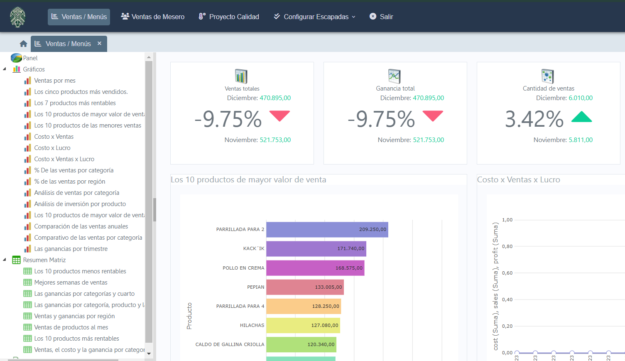
Task: Go to home via the house icon
Action: click(x=23, y=44)
